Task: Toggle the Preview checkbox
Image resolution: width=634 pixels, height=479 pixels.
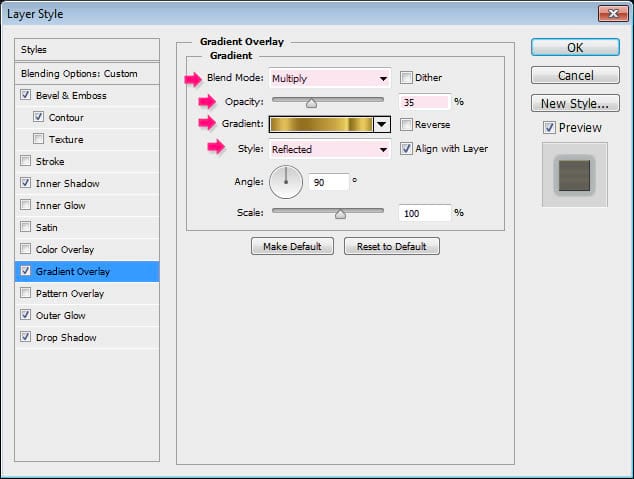Action: point(549,128)
